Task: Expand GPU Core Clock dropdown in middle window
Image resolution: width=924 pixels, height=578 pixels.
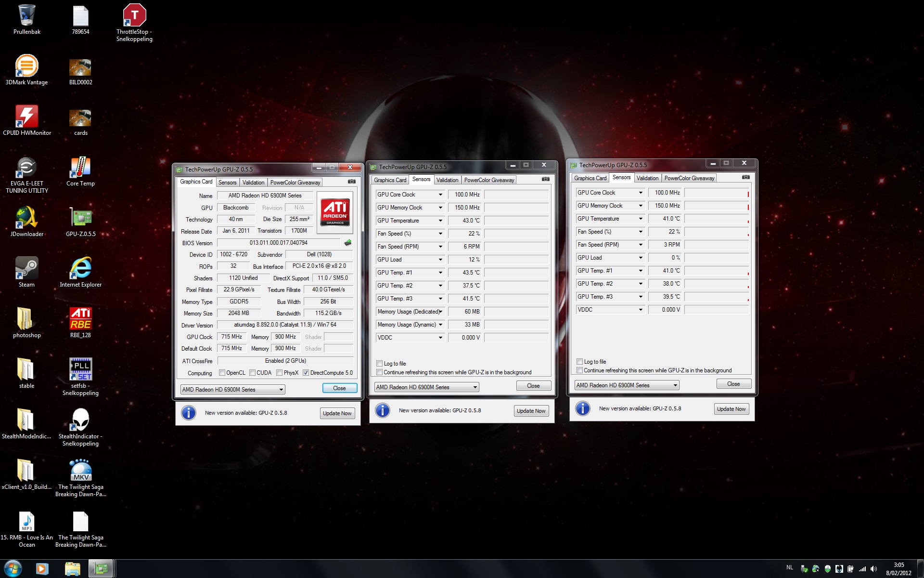Action: point(440,195)
